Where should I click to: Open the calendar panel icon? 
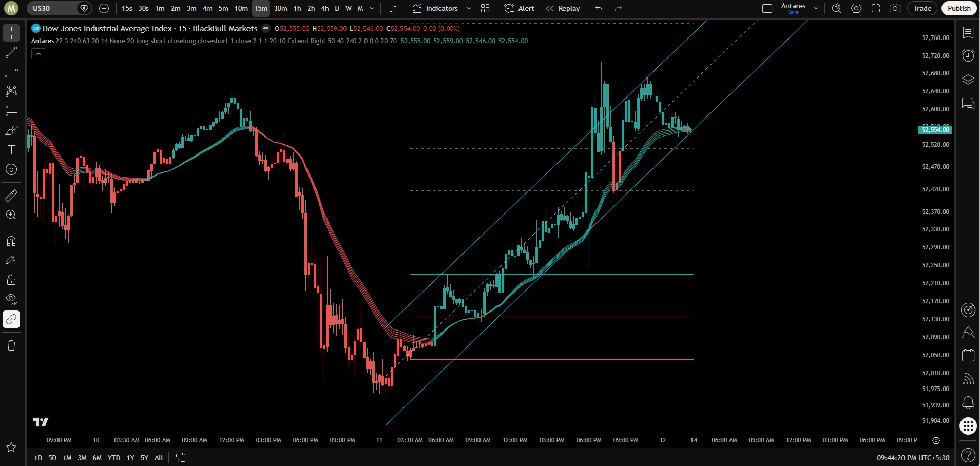(968, 355)
